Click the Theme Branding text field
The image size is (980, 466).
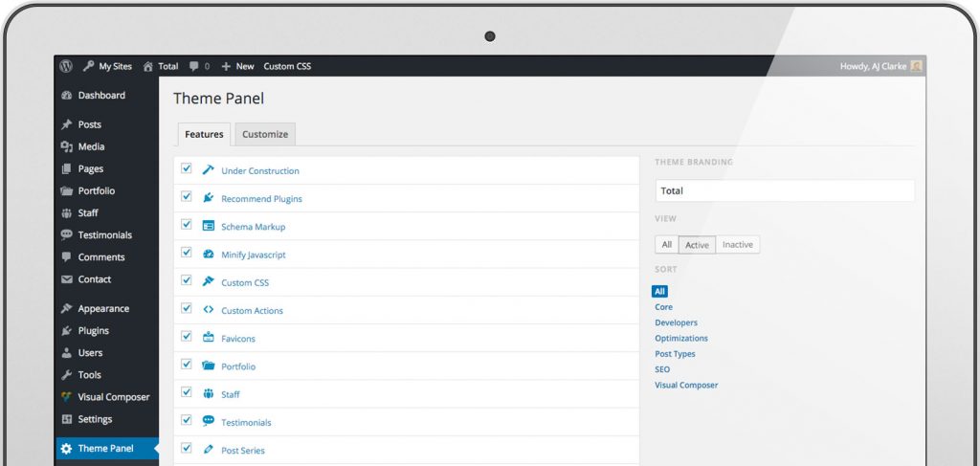click(785, 191)
